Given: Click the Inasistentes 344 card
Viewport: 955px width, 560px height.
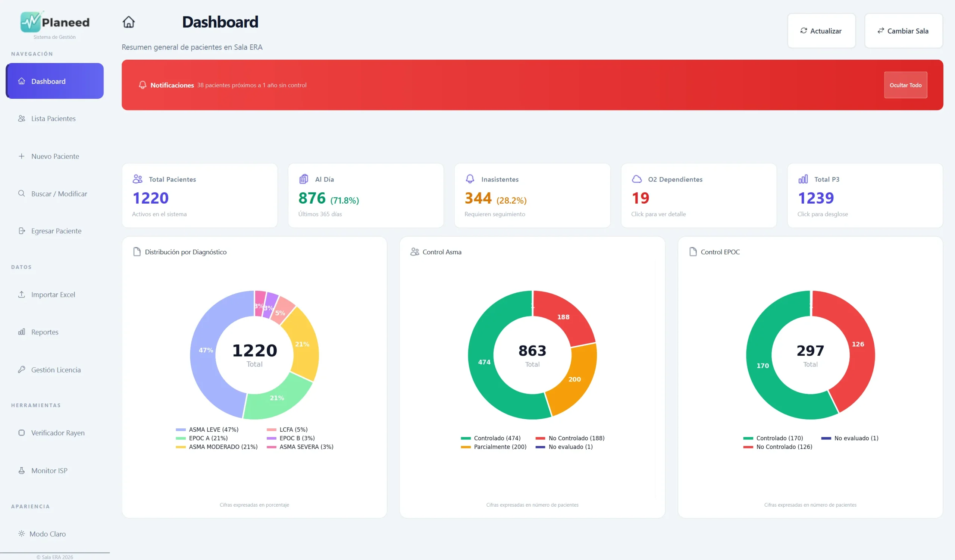Looking at the screenshot, I should pos(532,195).
